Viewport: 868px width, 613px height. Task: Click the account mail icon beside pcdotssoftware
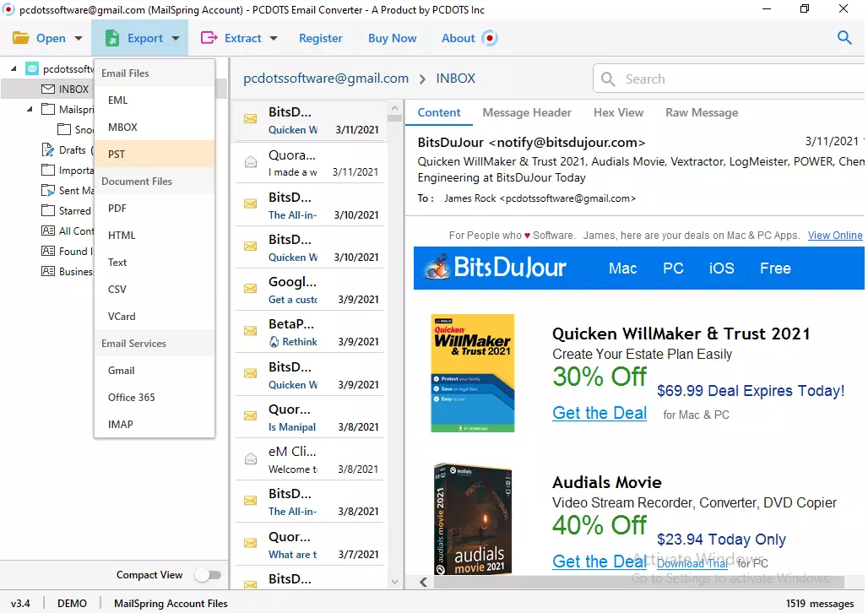(x=33, y=68)
